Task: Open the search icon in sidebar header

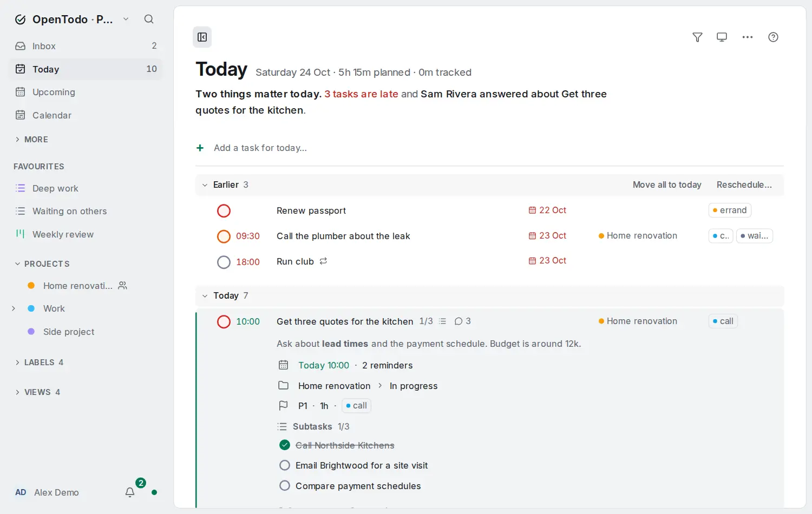Action: coord(149,19)
